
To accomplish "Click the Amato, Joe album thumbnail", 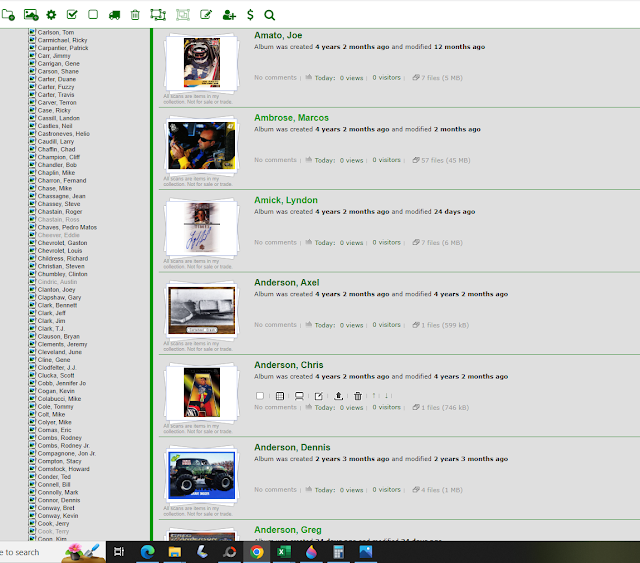I will coord(202,62).
